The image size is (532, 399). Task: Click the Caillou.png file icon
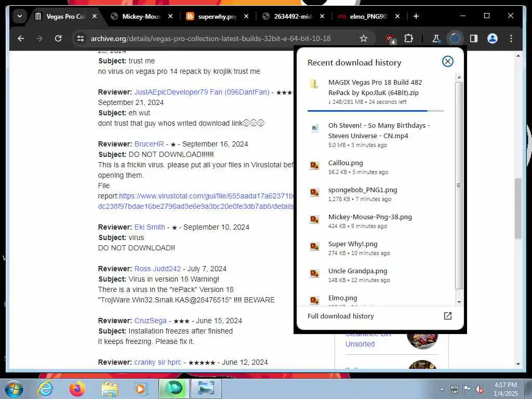(x=314, y=166)
